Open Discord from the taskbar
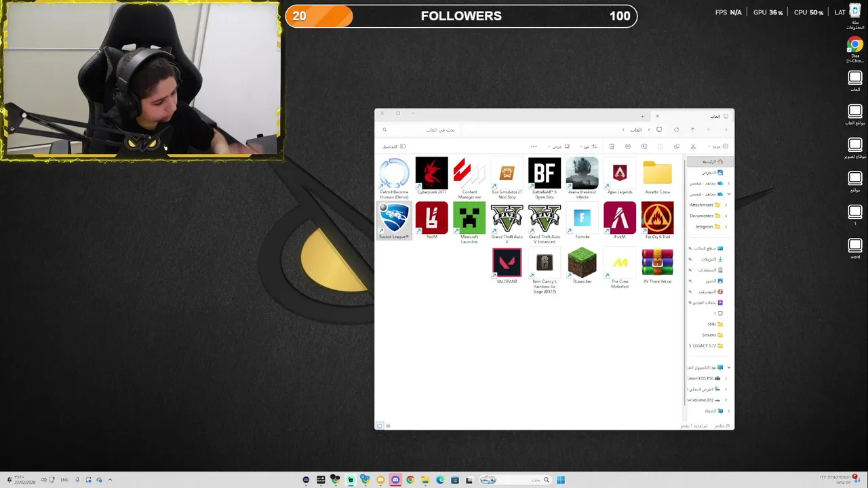868x488 pixels. click(x=395, y=480)
